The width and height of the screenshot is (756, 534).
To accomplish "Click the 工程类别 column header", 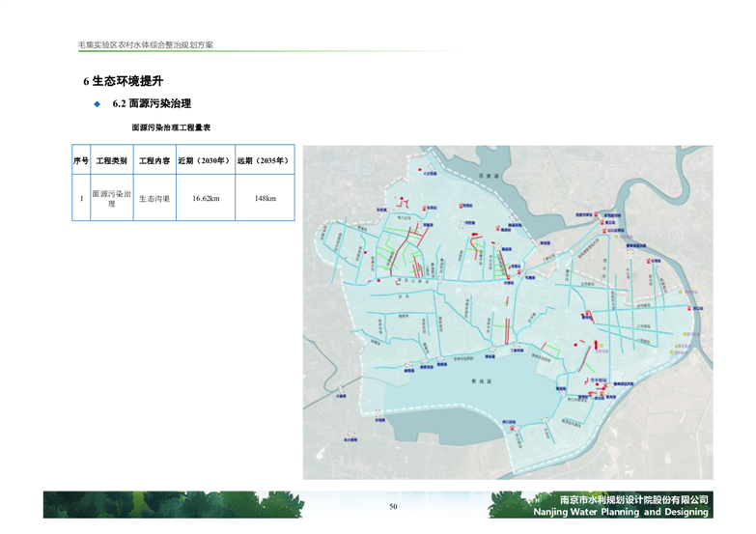I will (111, 161).
